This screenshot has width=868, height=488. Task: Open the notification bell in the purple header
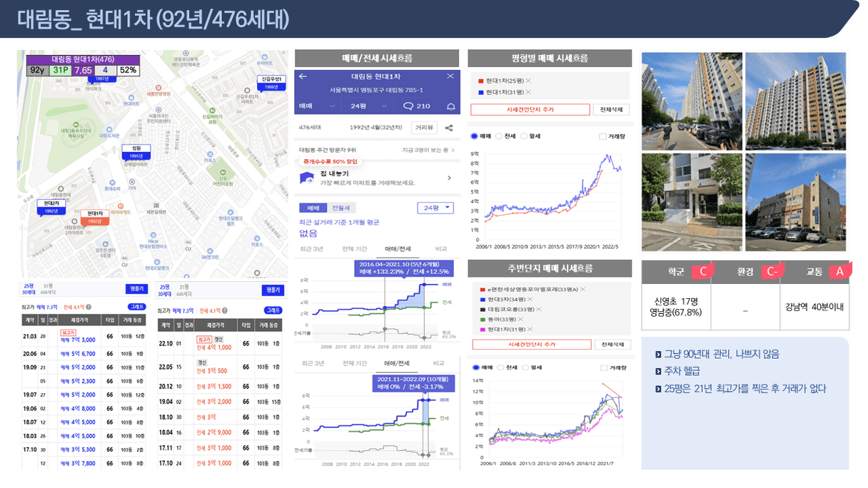(x=450, y=106)
